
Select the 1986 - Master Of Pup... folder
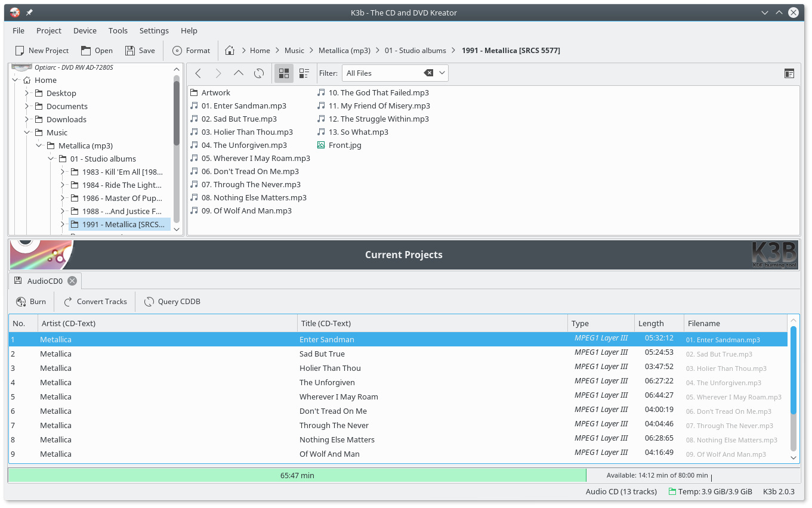pos(122,198)
